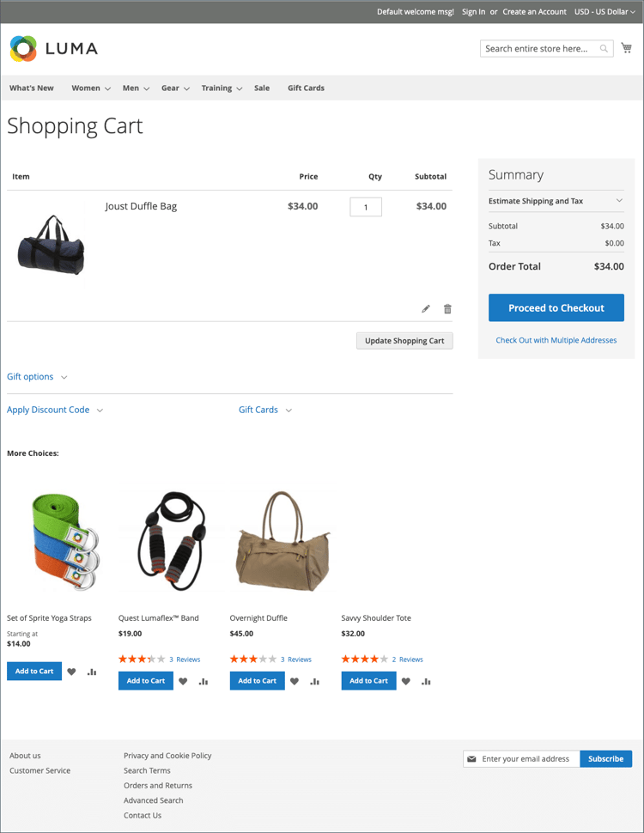644x833 pixels.
Task: Add Quest Lumaflex Band to comparison
Action: pos(203,680)
